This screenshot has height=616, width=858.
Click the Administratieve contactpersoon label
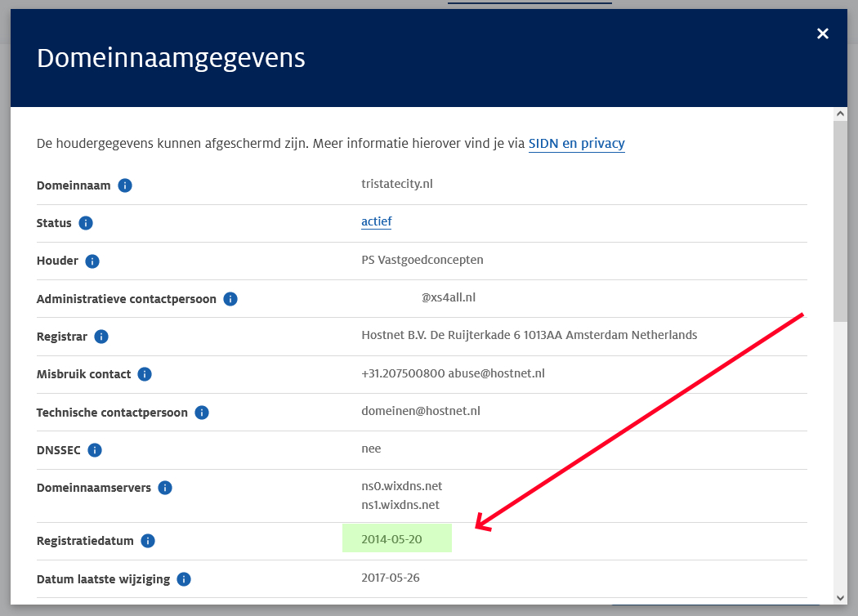(x=127, y=299)
